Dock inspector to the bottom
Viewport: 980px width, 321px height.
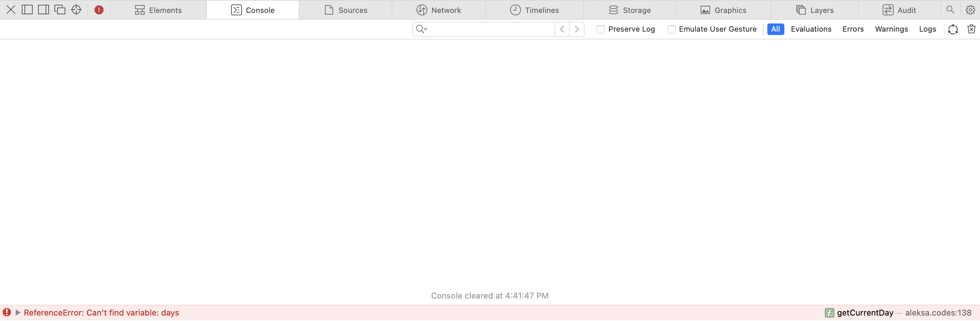click(43, 10)
